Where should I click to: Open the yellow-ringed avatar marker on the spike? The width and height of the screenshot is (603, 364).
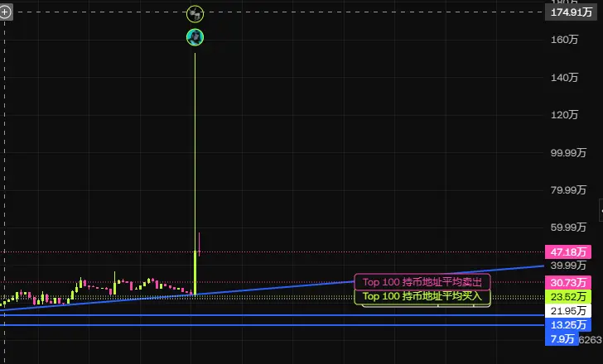(195, 14)
